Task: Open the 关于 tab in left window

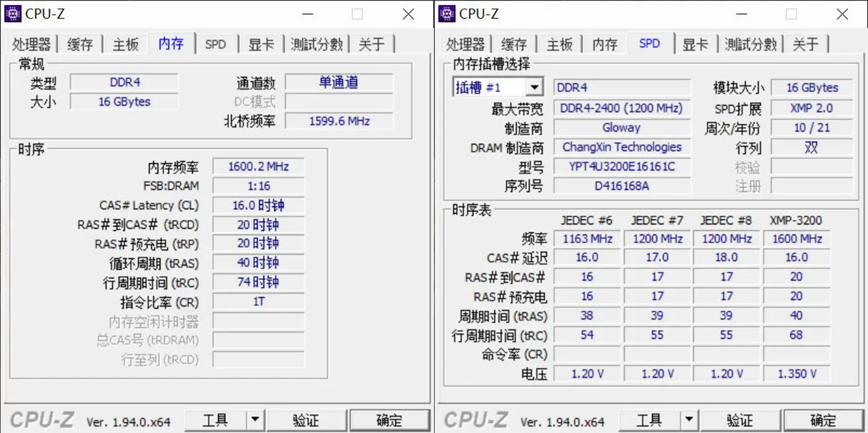Action: [x=371, y=45]
